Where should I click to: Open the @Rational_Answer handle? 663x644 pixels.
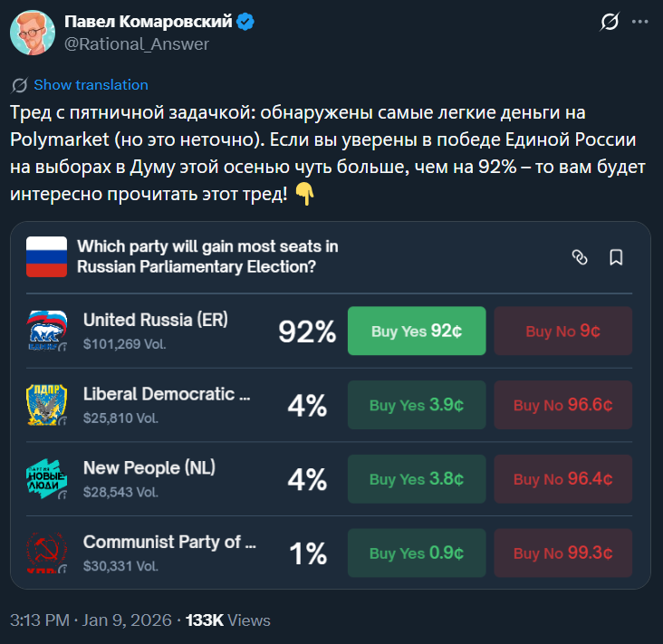[x=137, y=43]
